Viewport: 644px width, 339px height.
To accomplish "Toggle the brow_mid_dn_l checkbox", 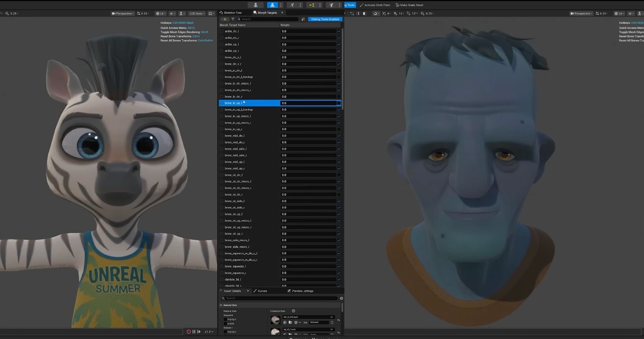I will 339,136.
